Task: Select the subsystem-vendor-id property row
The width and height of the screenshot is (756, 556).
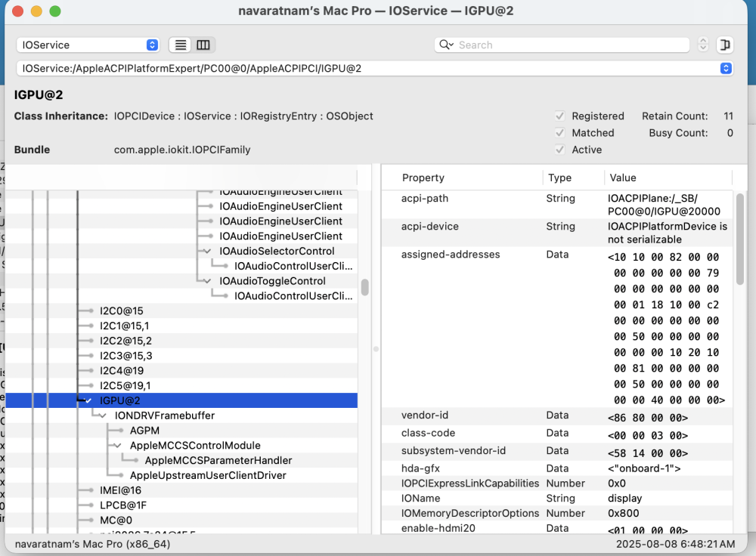Action: tap(557, 451)
